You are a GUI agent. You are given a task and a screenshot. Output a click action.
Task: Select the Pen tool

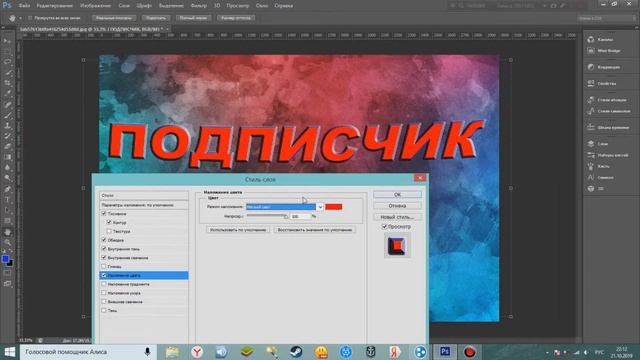pos(7,189)
